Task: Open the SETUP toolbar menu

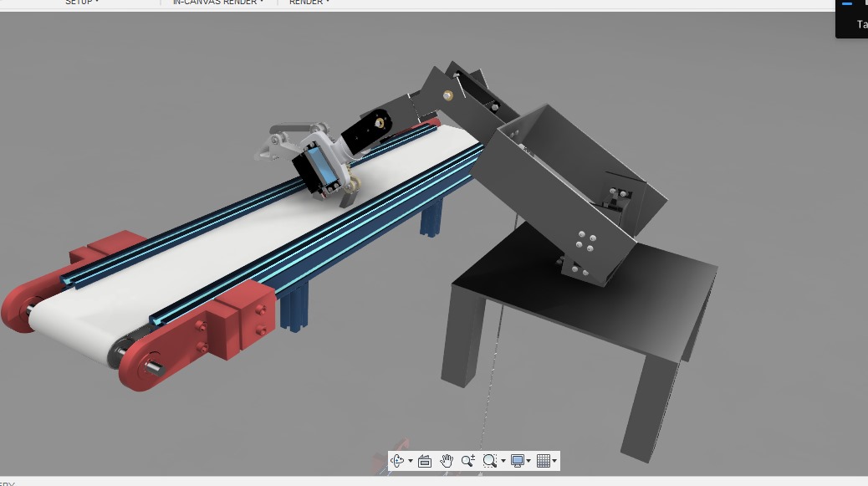Action: point(82,3)
